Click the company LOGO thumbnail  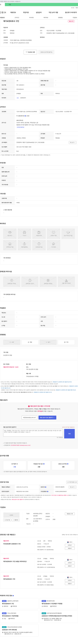coord(11,515)
